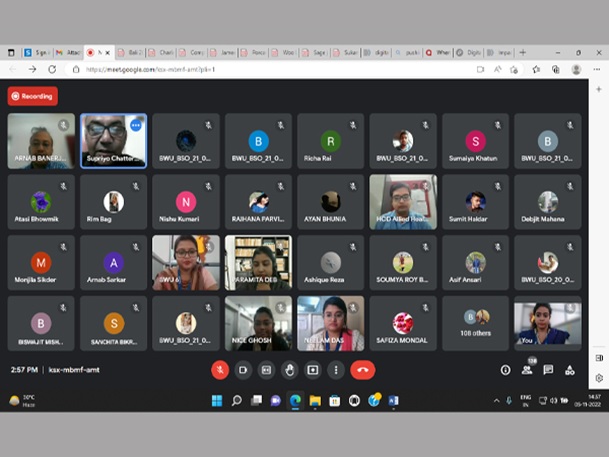The height and width of the screenshot is (457, 609).
Task: Open the activities panel icon
Action: (x=570, y=370)
